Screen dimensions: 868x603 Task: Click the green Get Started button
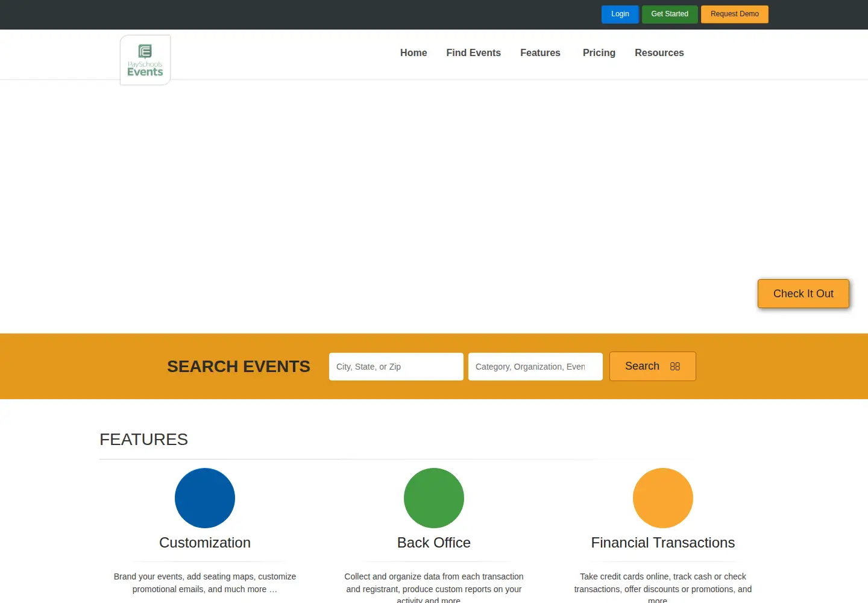(x=670, y=14)
